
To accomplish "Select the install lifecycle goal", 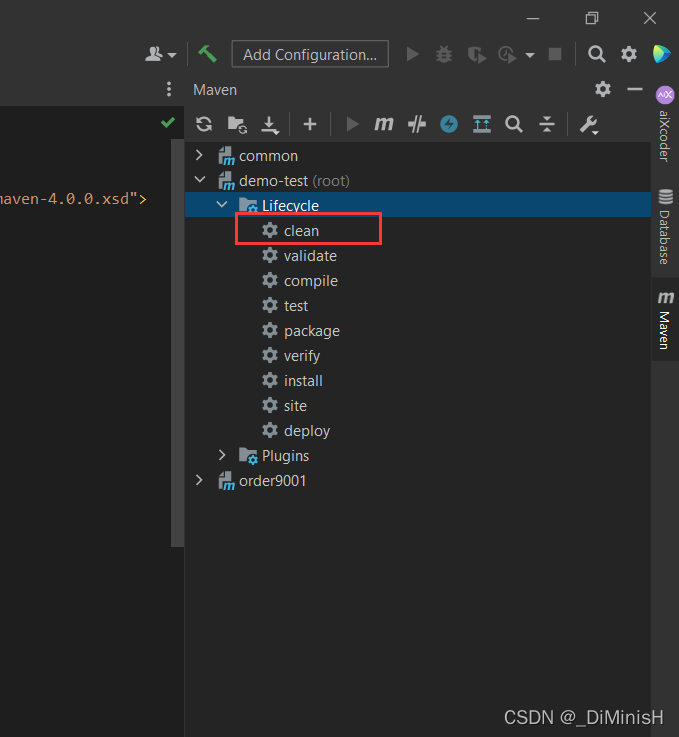I will pos(292,380).
